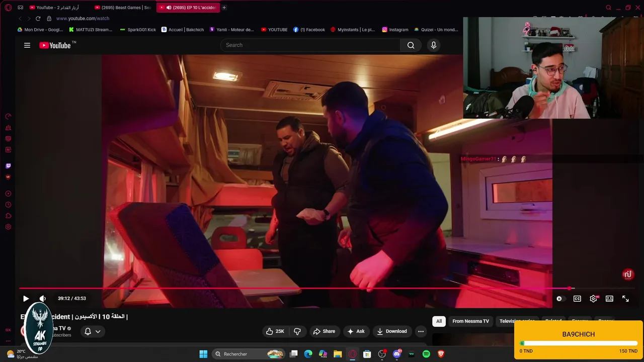This screenshot has height=362, width=644.
Task: Click the Rechercher taskbar search box
Action: (249, 354)
